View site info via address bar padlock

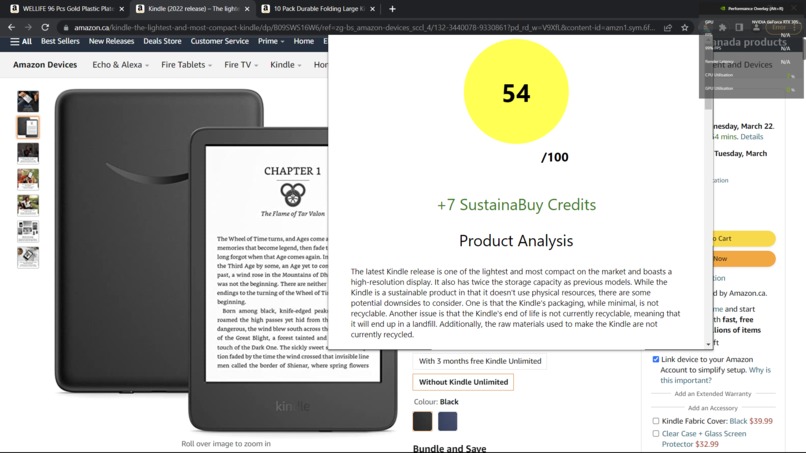pyautogui.click(x=66, y=28)
